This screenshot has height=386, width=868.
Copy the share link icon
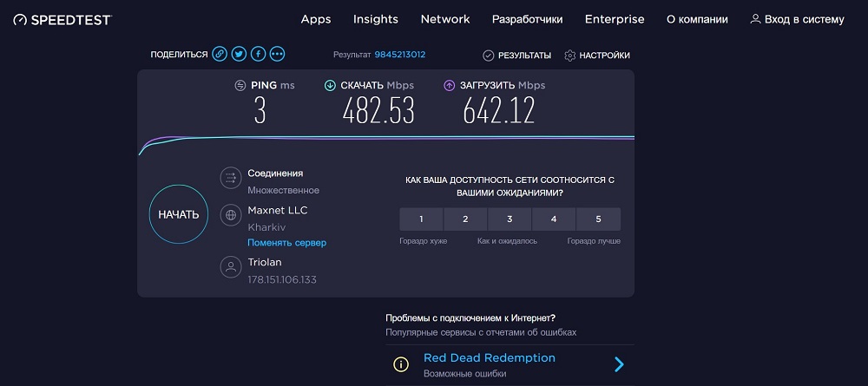[220, 54]
